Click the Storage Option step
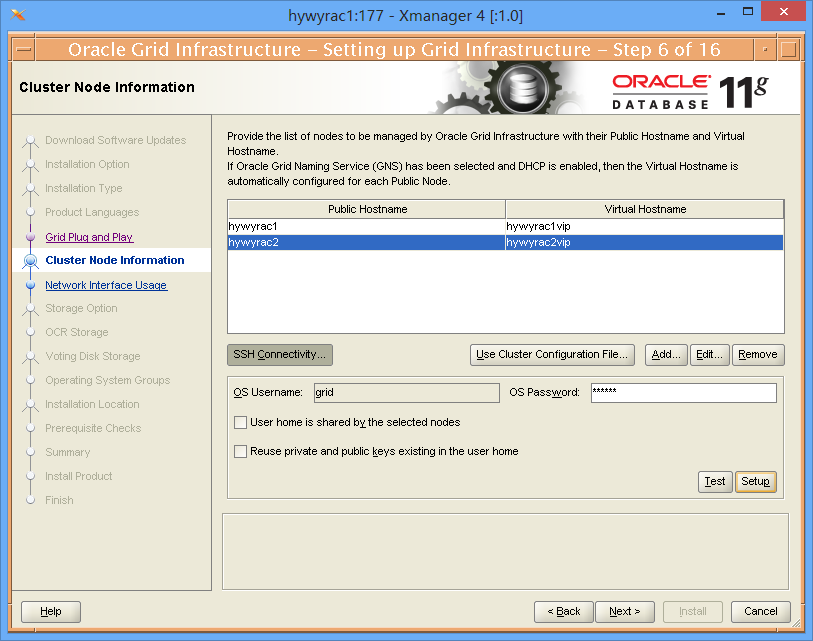Image resolution: width=813 pixels, height=641 pixels. tap(81, 309)
